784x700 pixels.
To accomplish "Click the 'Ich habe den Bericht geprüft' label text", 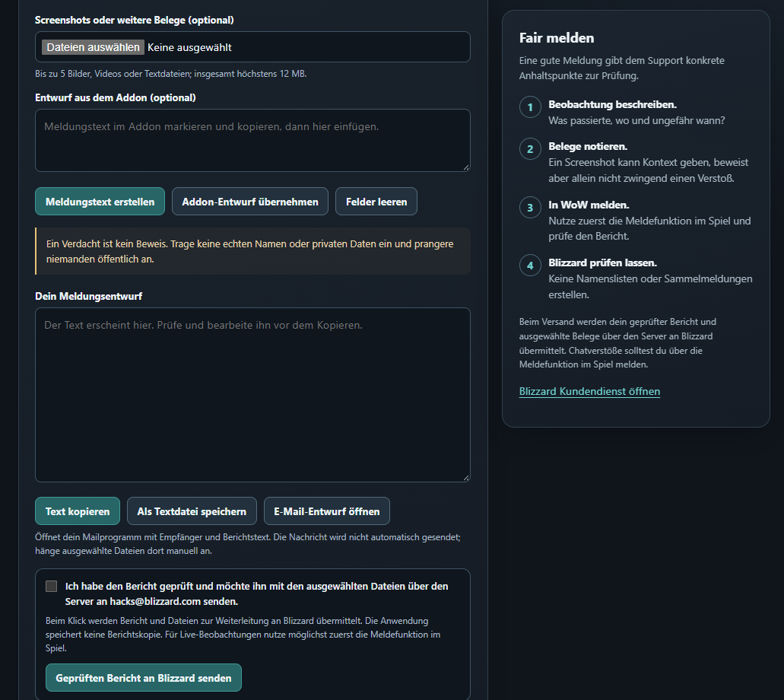I will pyautogui.click(x=256, y=594).
